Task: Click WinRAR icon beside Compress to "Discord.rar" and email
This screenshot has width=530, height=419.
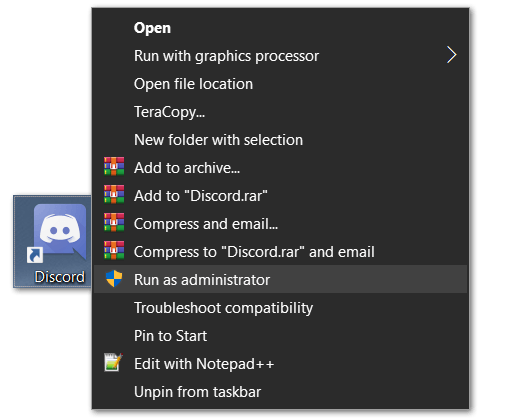Action: click(x=114, y=250)
